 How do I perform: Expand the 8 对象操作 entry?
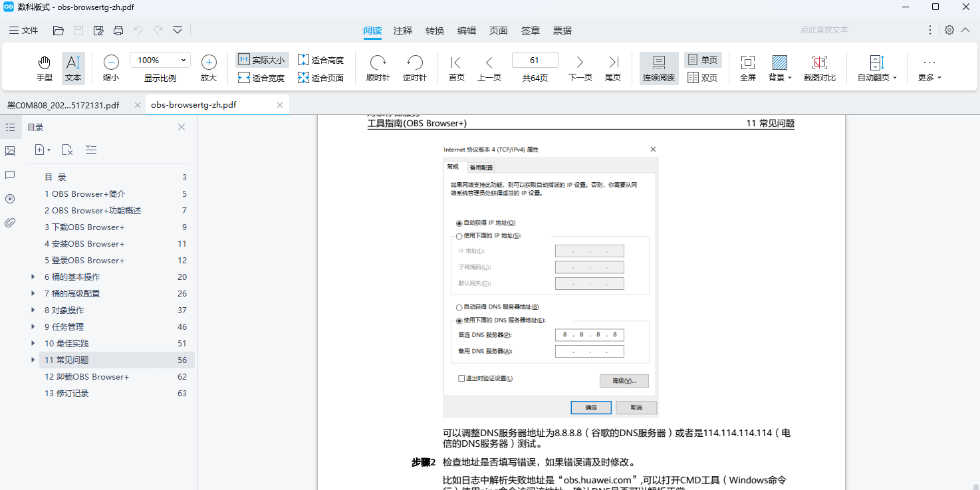coord(33,310)
